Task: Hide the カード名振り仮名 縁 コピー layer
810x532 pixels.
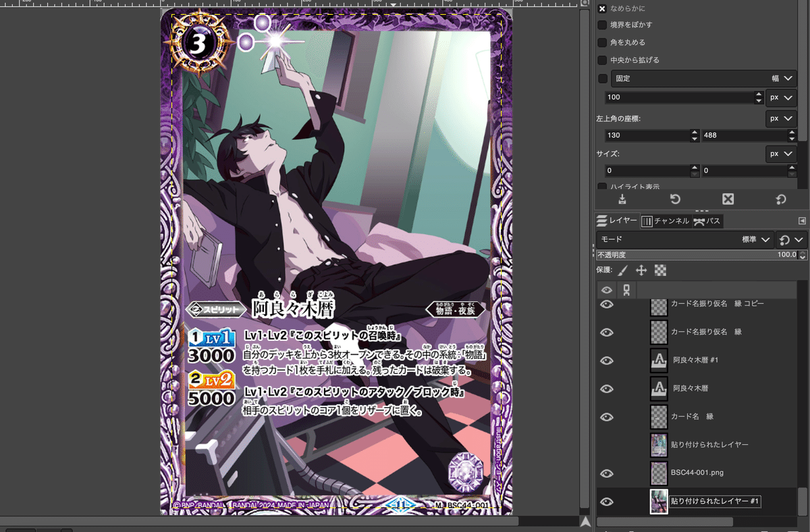Action: (607, 304)
